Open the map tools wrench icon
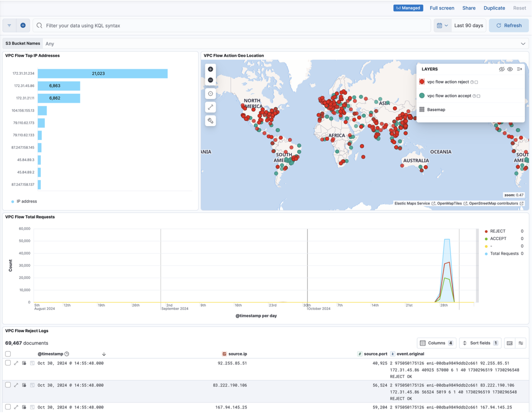The image size is (532, 414). click(210, 121)
